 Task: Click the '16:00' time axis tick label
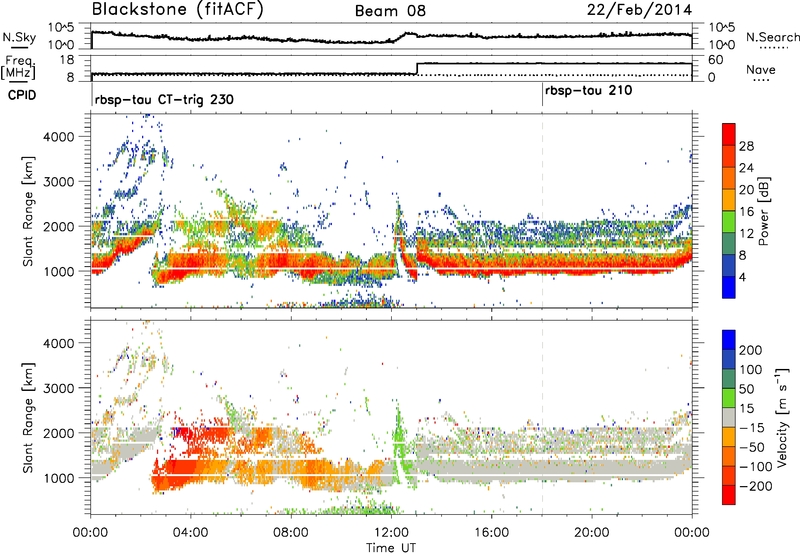[491, 533]
